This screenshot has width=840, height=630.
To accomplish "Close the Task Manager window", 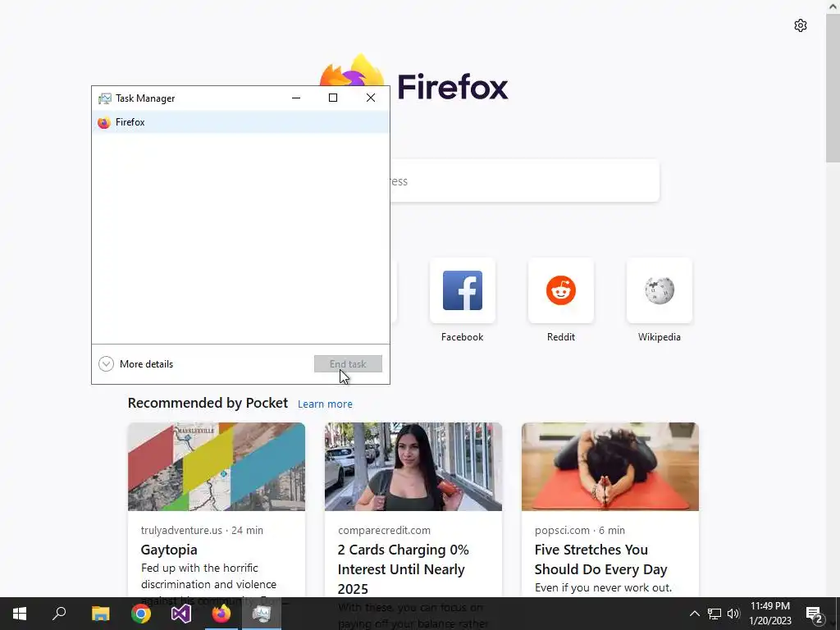I will click(371, 98).
